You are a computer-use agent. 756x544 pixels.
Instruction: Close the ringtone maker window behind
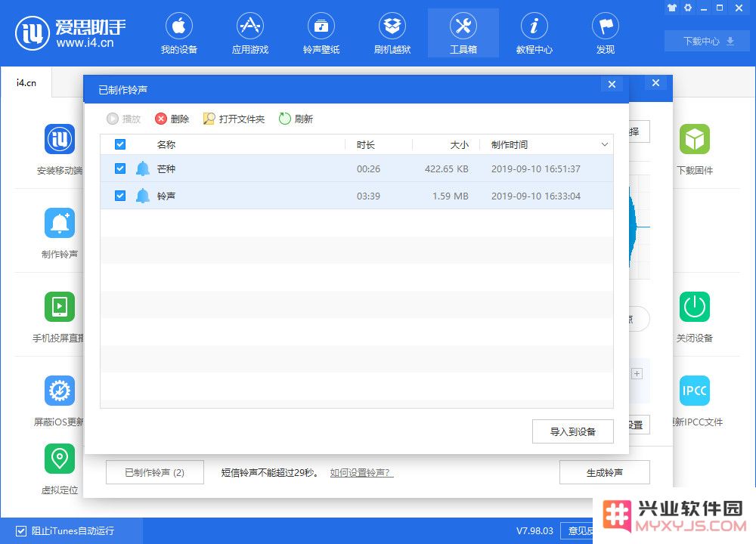click(655, 83)
